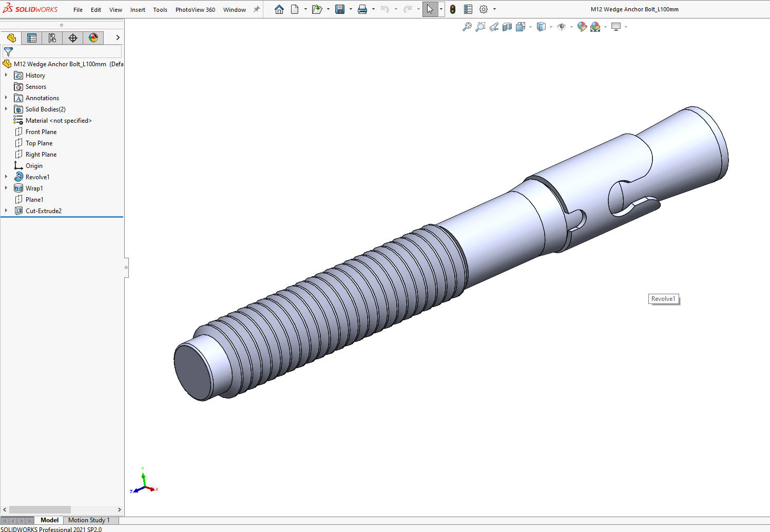Open dropdown next to New document
Viewport: 770px width, 532px height.
click(x=305, y=9)
